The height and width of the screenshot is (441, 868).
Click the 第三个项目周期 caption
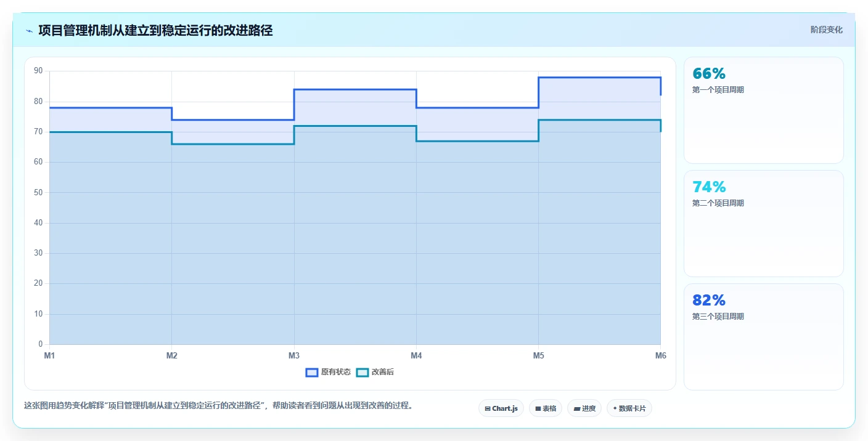click(718, 317)
